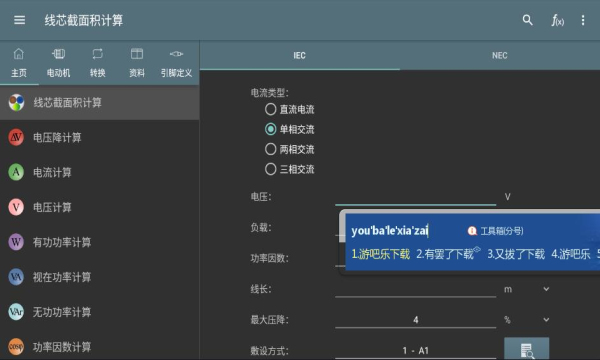600x360 pixels.
Task: Open 无功功率计算 in the sidebar
Action: [x=99, y=312]
